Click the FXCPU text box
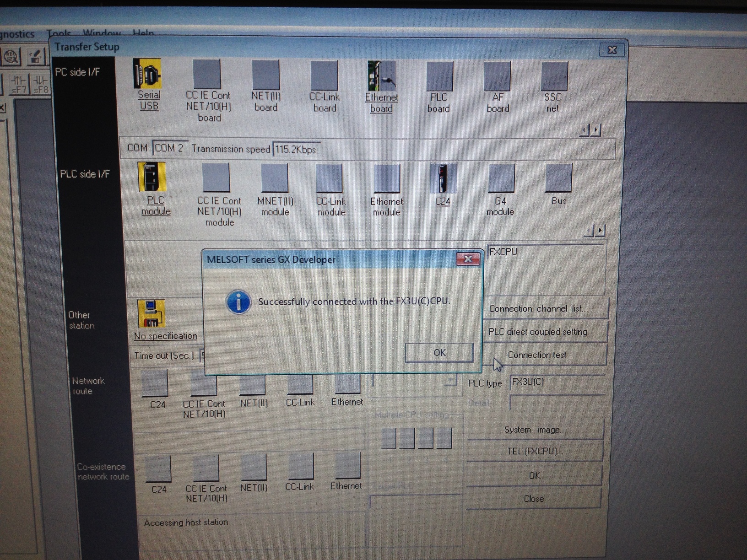 pyautogui.click(x=546, y=269)
